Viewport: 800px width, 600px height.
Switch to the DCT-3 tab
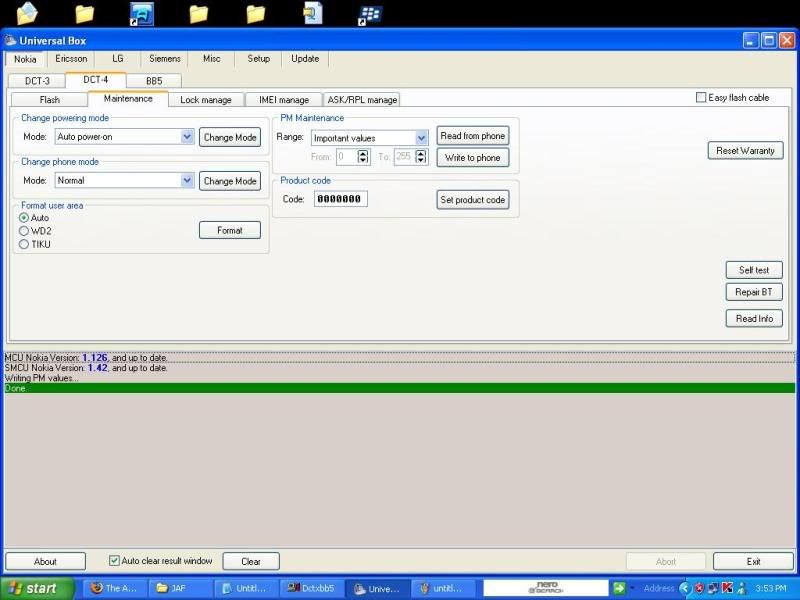coord(37,81)
